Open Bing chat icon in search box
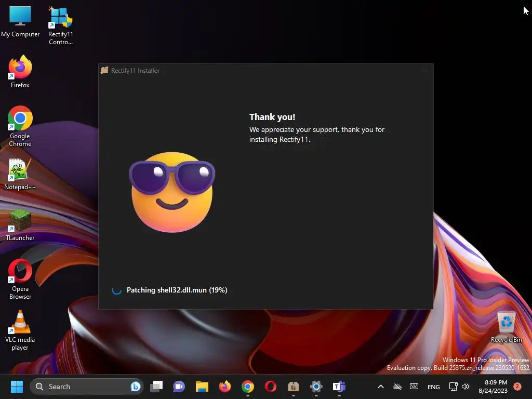532x399 pixels. (x=136, y=387)
